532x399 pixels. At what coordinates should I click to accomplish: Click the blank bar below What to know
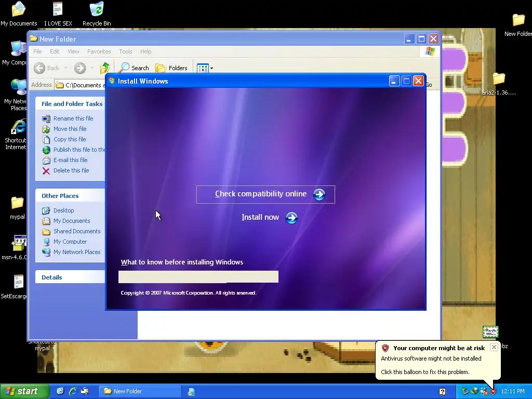click(198, 276)
